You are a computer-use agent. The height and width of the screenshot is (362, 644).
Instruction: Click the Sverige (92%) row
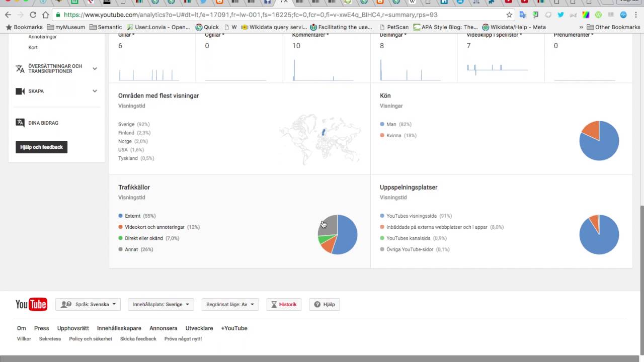click(x=134, y=124)
